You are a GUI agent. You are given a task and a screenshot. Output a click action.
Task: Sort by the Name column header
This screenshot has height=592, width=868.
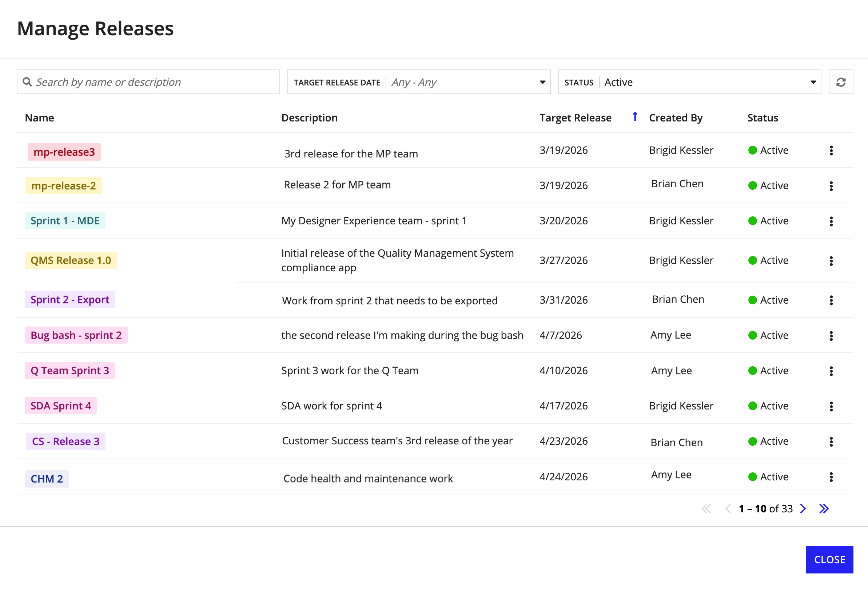[x=40, y=117]
